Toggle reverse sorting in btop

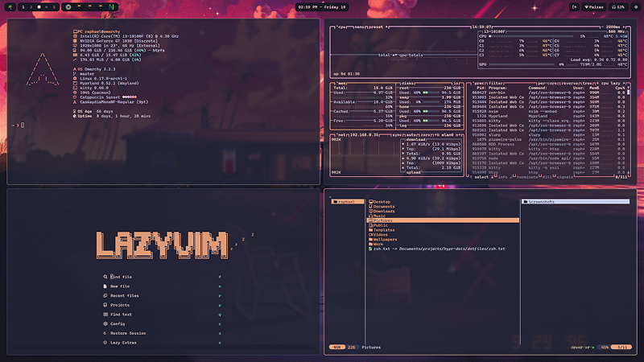coord(570,84)
